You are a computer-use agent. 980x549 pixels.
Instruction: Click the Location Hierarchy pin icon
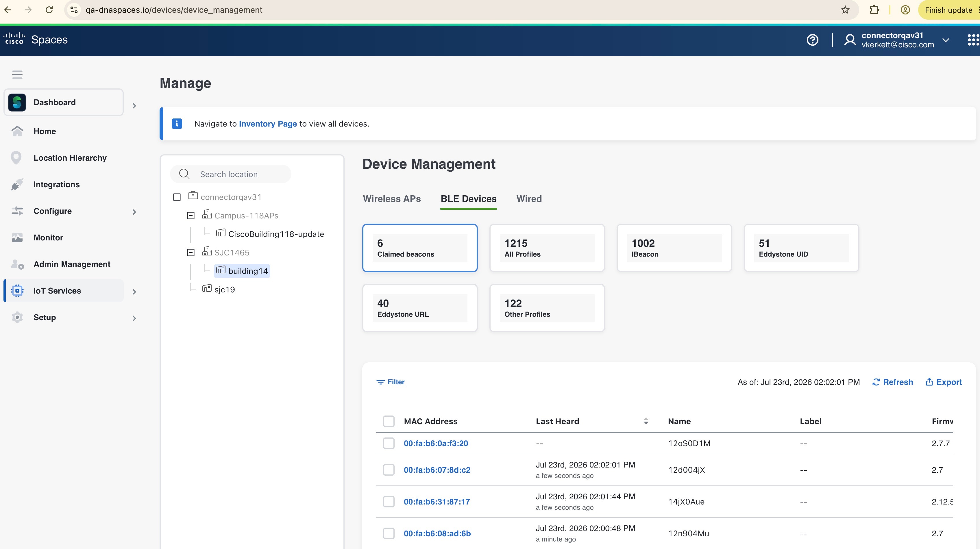click(16, 158)
